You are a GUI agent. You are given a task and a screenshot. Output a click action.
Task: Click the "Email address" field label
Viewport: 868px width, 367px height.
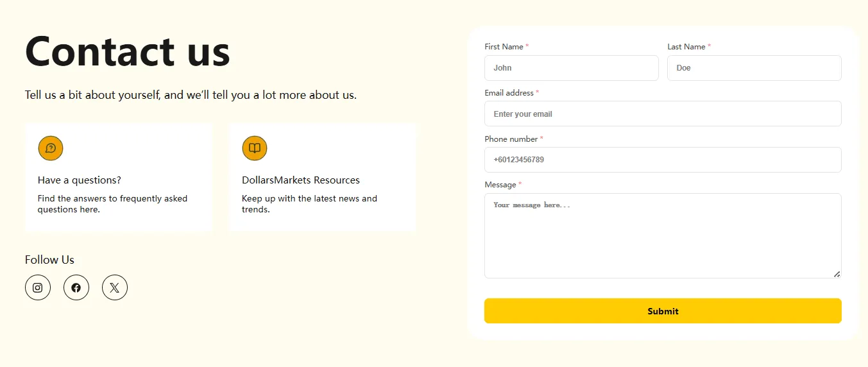(x=509, y=93)
